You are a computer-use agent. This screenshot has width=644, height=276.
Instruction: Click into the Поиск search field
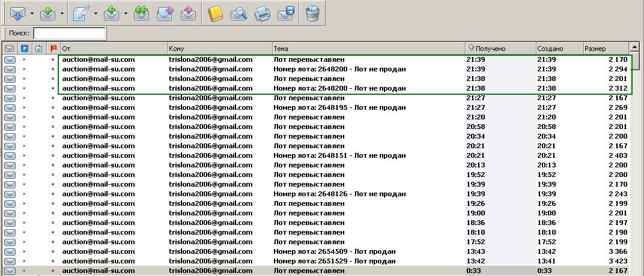pos(69,33)
